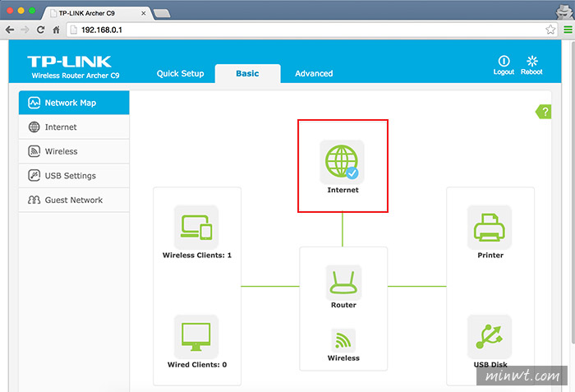Click the browser forward arrow
Image resolution: width=575 pixels, height=392 pixels.
coord(25,30)
